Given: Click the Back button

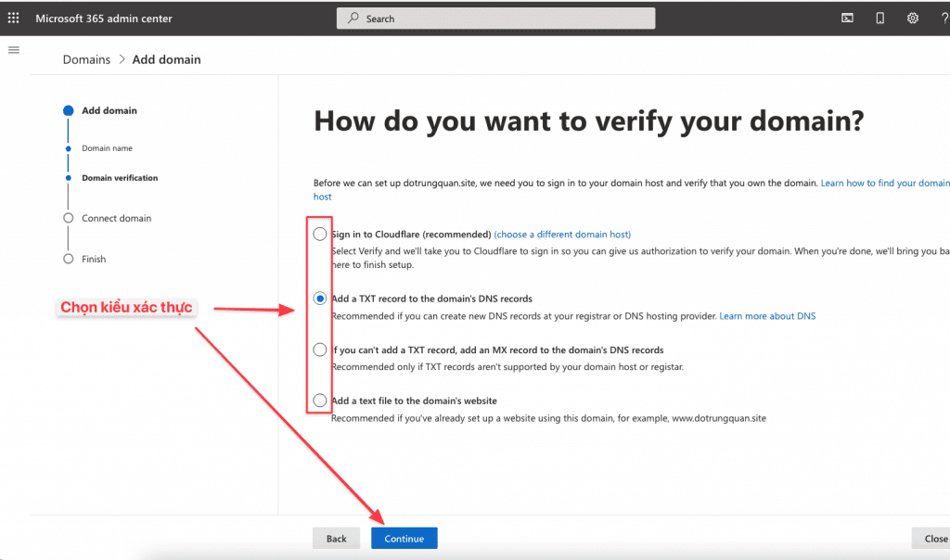Looking at the screenshot, I should 336,538.
